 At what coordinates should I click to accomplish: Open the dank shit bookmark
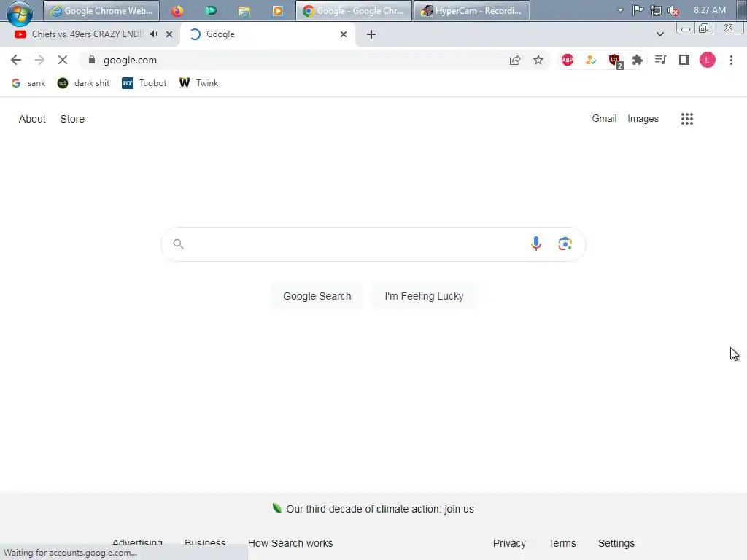point(83,83)
